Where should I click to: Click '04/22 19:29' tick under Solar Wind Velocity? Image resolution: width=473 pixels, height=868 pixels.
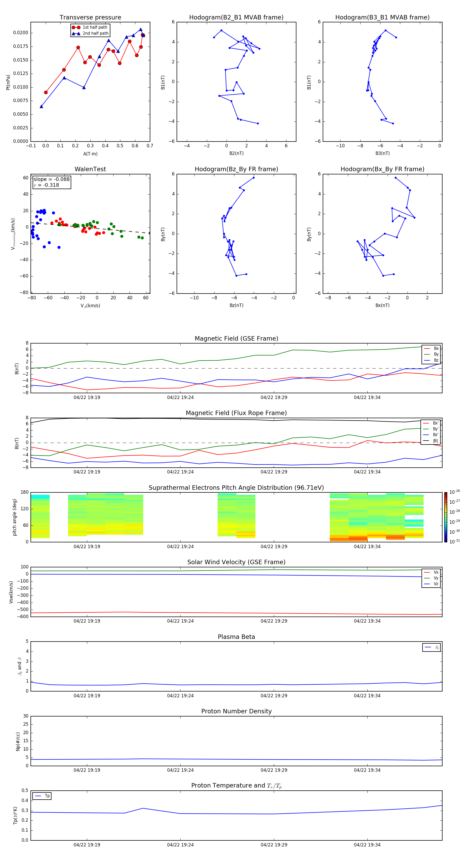point(274,621)
